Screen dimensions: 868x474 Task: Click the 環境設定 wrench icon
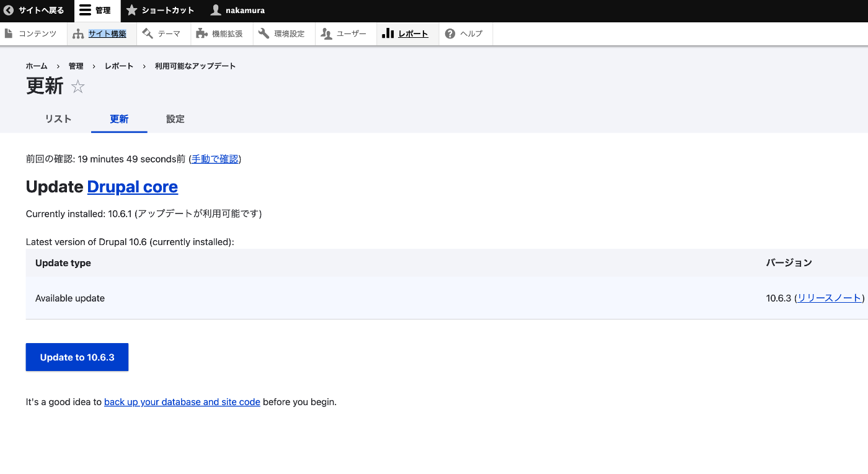pyautogui.click(x=263, y=34)
